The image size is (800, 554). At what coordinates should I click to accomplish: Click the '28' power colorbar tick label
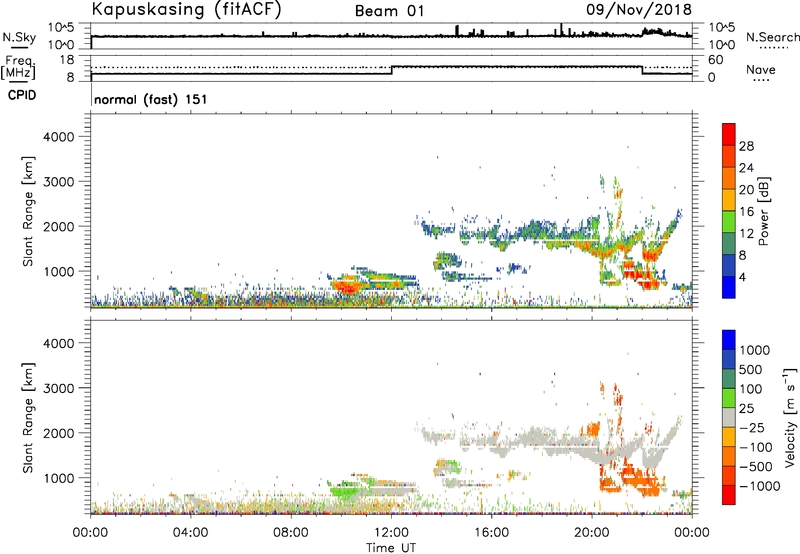point(746,146)
